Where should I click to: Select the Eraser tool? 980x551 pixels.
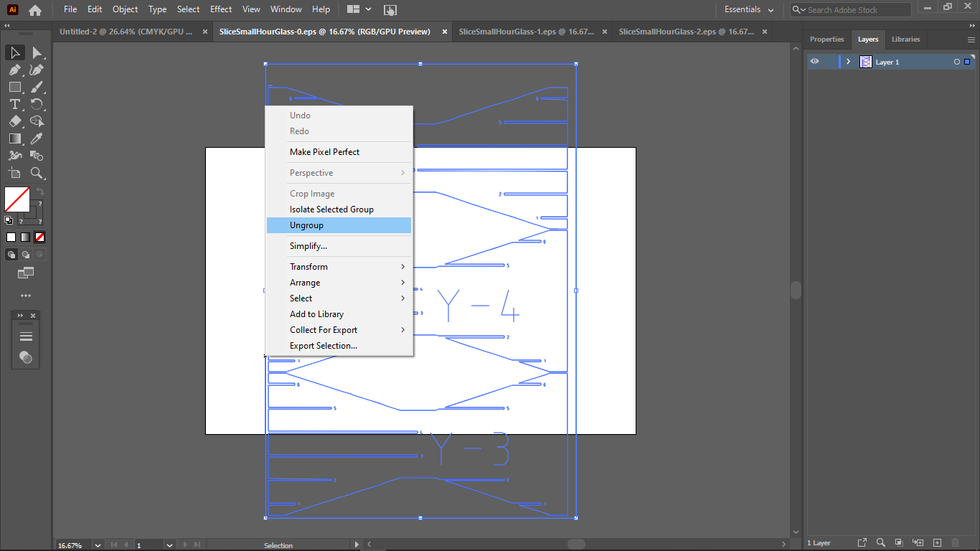(x=14, y=121)
